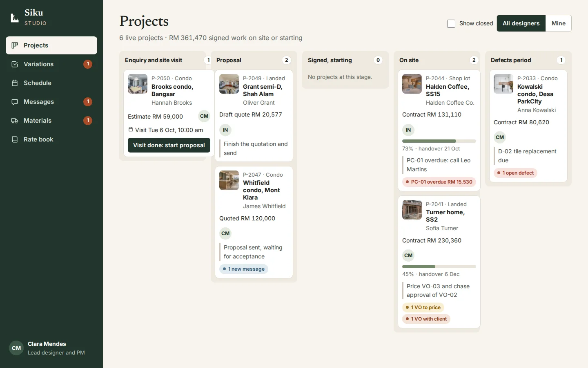Click 1 open defect tag
Viewport: 588px width, 368px height.
(515, 173)
